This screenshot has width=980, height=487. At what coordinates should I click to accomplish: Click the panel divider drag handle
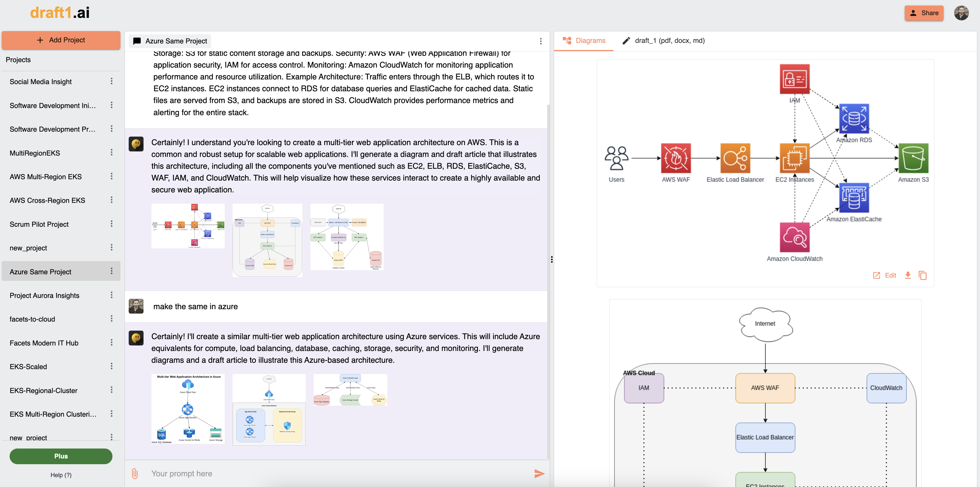(x=552, y=259)
